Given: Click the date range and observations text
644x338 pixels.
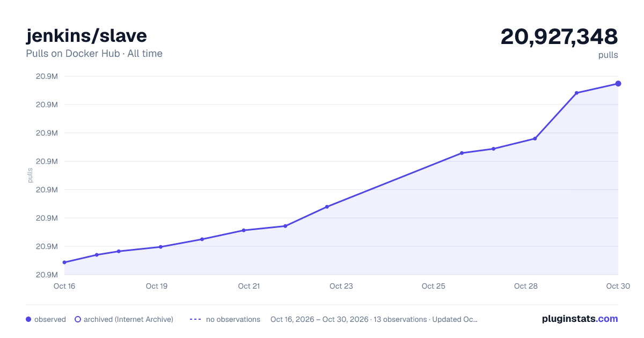Looking at the screenshot, I should [x=374, y=319].
